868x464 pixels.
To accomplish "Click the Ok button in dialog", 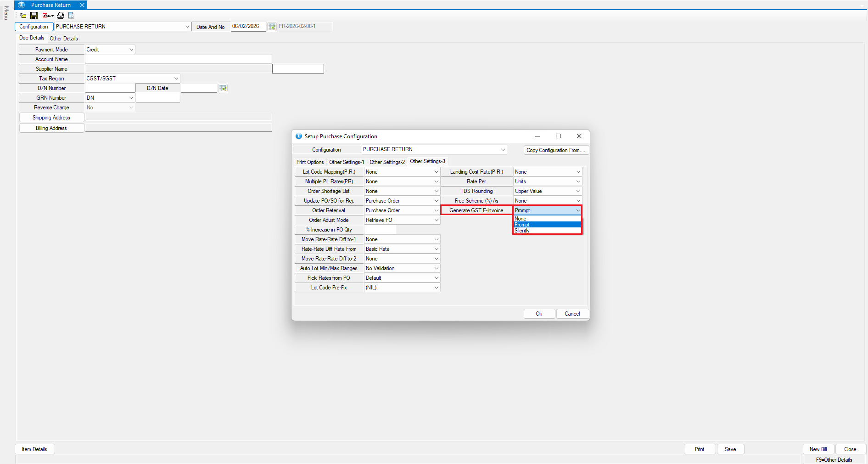I will (x=539, y=314).
